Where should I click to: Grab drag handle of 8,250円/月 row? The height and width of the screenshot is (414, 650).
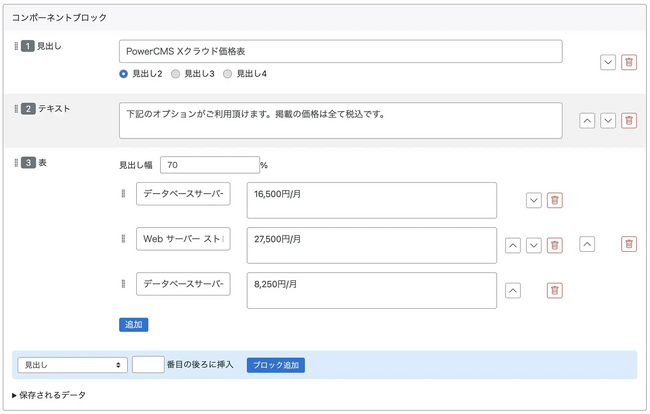click(123, 283)
